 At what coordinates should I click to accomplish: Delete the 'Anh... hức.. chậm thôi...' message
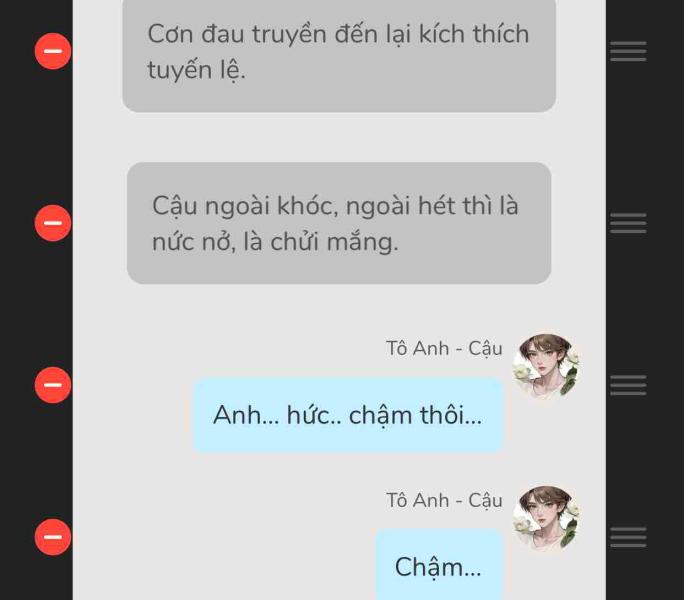(x=53, y=385)
